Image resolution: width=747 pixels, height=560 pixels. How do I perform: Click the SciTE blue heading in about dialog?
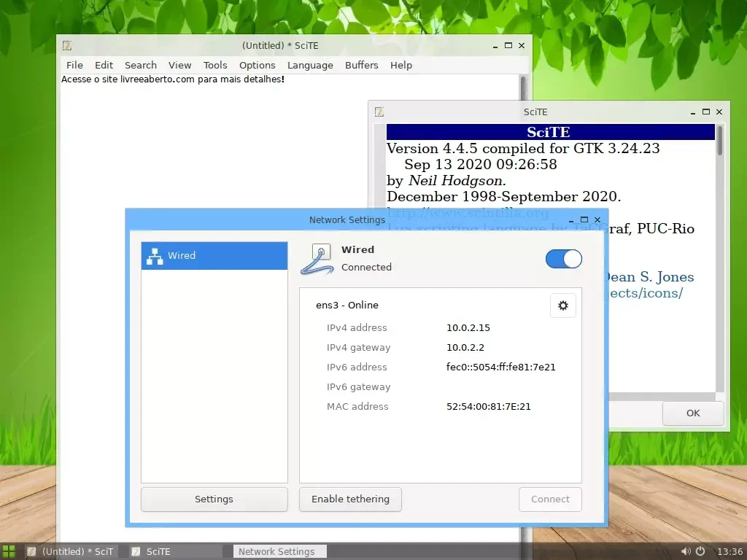(x=550, y=132)
